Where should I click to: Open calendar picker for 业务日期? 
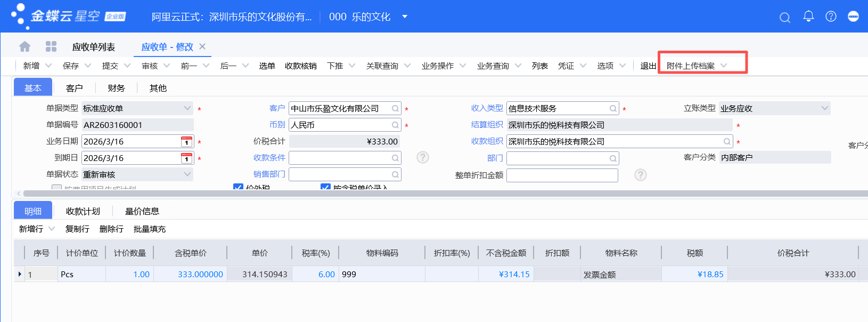pos(186,142)
